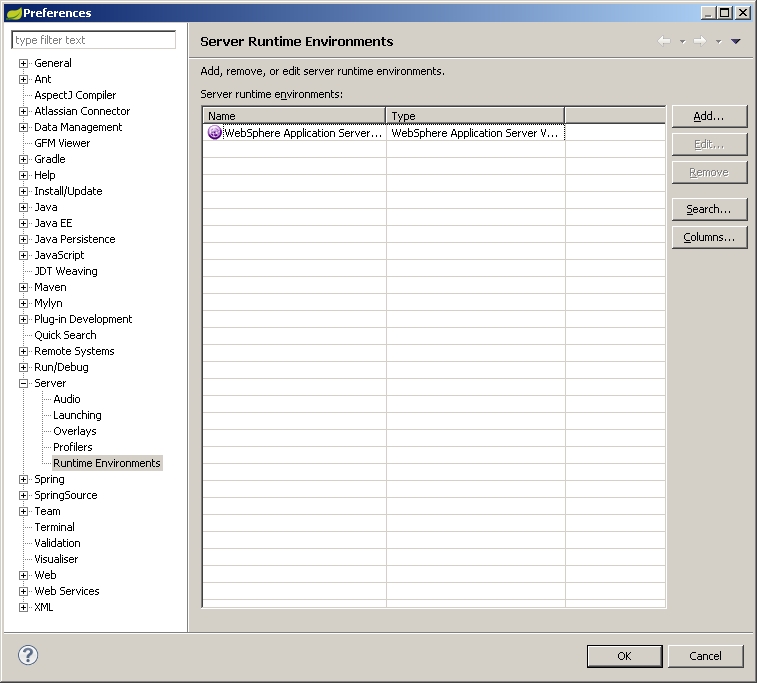Click the help question mark icon
Screen dimensions: 757x683
pyautogui.click(x=28, y=655)
